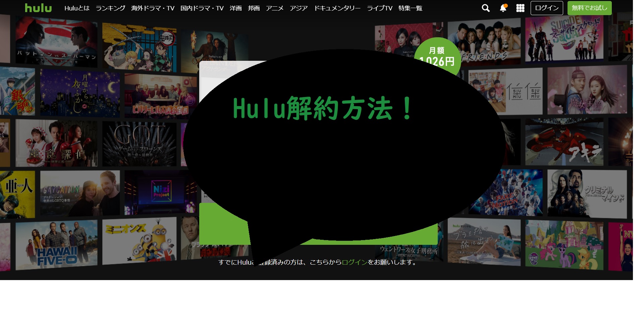The image size is (644, 315).
Task: Open the FRIENDS thumbnail
Action: [484, 42]
